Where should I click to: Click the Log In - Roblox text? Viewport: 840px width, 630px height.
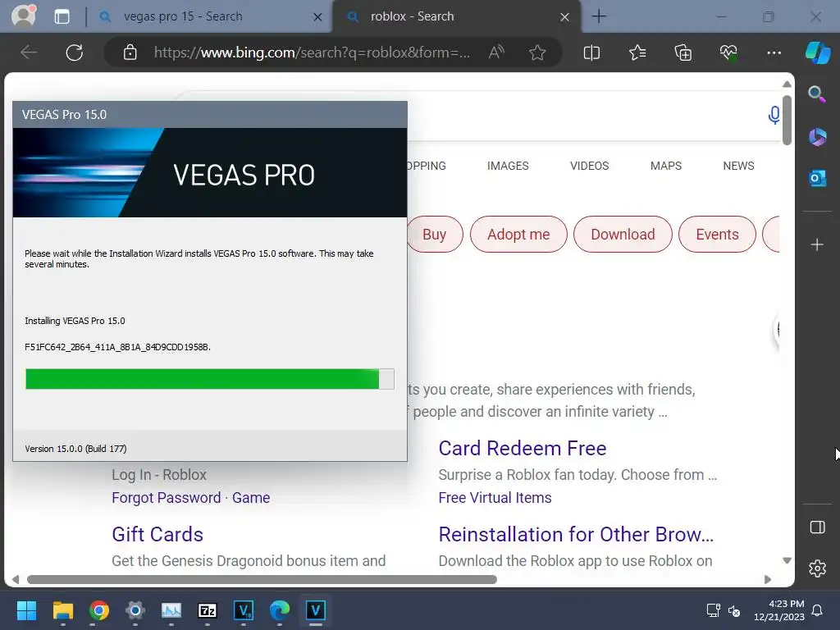(159, 475)
